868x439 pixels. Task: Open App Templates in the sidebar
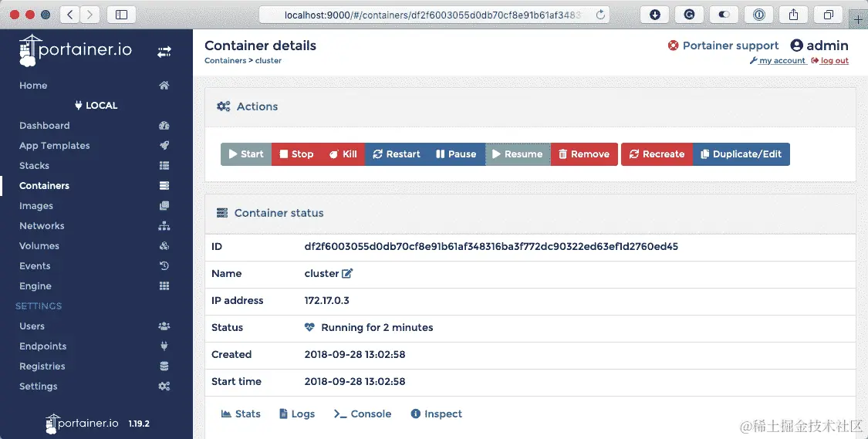pyautogui.click(x=54, y=146)
